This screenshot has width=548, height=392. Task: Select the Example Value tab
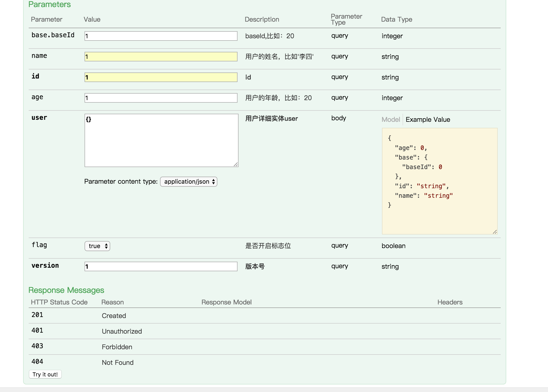pyautogui.click(x=428, y=120)
